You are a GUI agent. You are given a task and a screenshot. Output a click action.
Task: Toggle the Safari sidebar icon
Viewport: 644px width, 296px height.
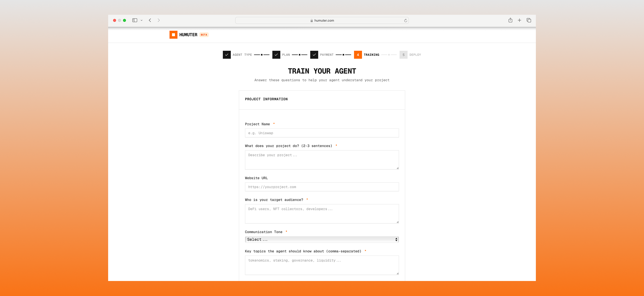135,20
